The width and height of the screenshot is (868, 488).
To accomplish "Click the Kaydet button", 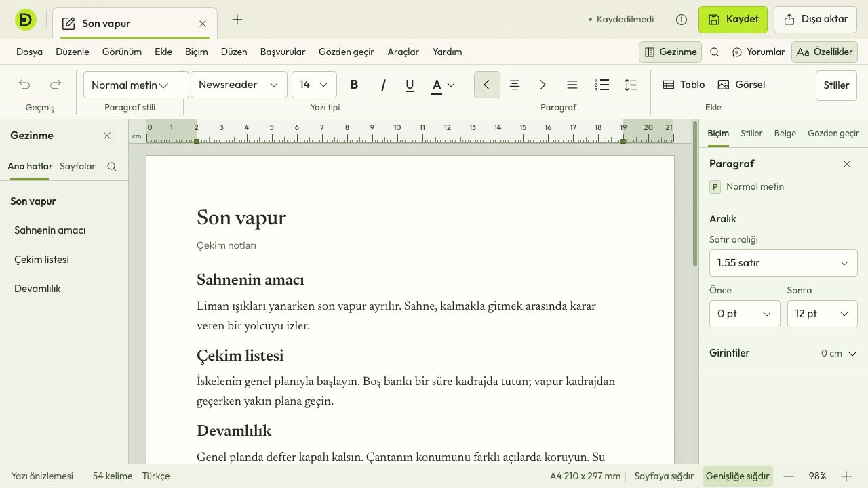I will click(x=733, y=20).
